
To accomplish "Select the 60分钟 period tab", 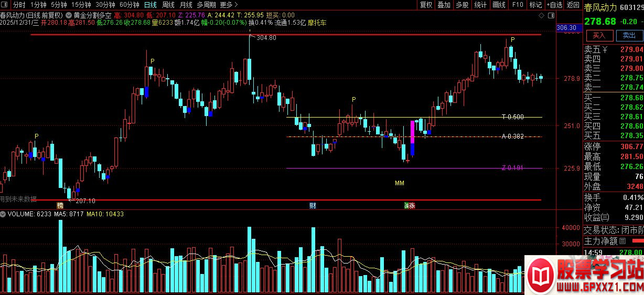I will [x=129, y=5].
